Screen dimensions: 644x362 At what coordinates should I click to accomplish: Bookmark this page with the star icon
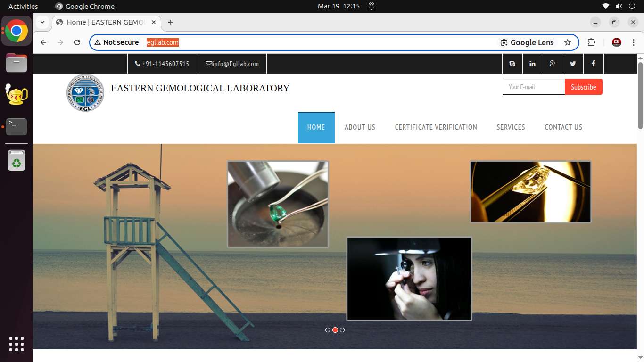tap(568, 42)
